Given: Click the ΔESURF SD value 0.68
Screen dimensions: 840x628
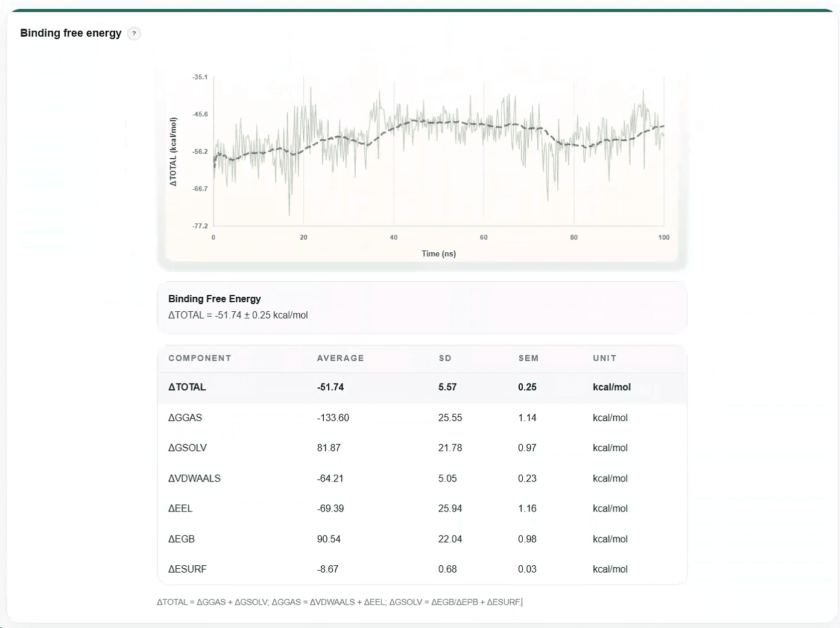Looking at the screenshot, I should coord(447,569).
